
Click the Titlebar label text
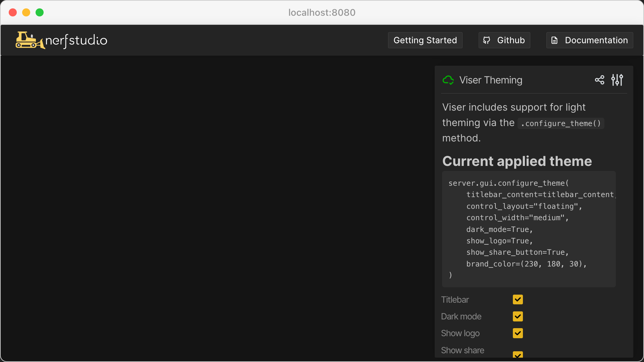click(x=455, y=300)
